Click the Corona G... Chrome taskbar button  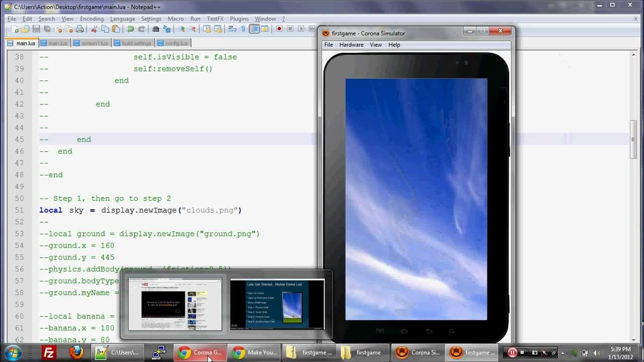[x=200, y=352]
